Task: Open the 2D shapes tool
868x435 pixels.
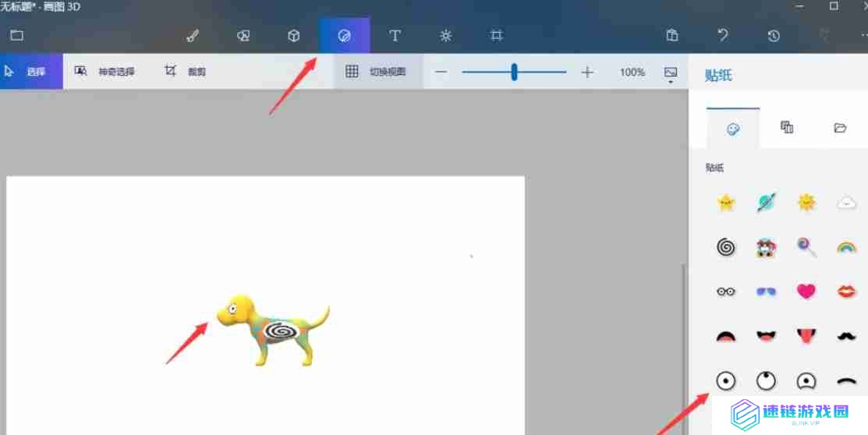Action: tap(243, 35)
